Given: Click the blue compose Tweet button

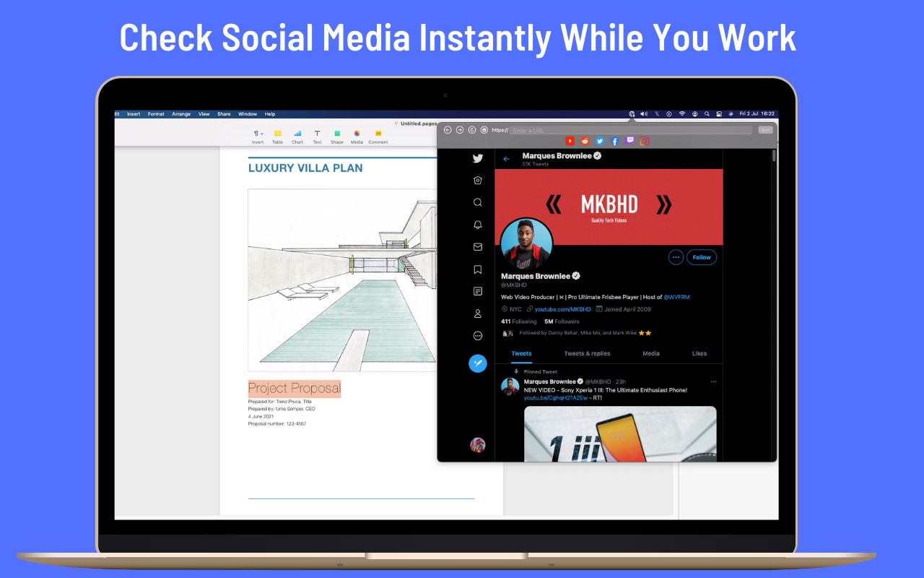Looking at the screenshot, I should tap(478, 363).
